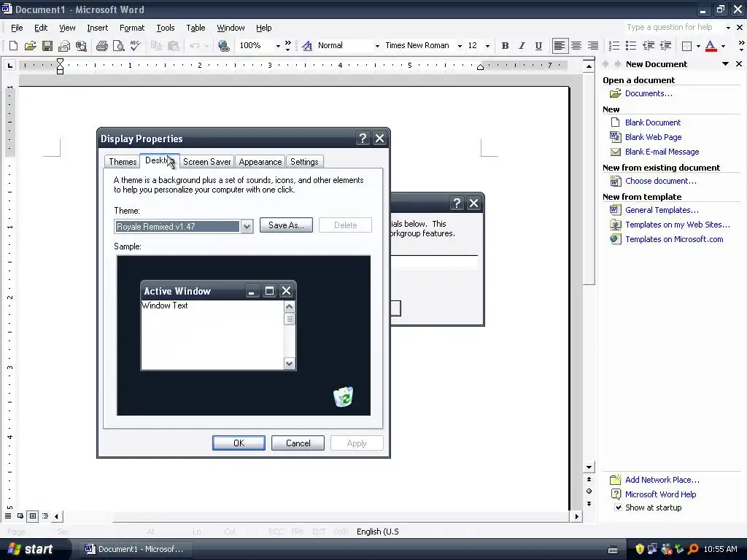
Task: Toggle Bold formatting
Action: pyautogui.click(x=505, y=46)
